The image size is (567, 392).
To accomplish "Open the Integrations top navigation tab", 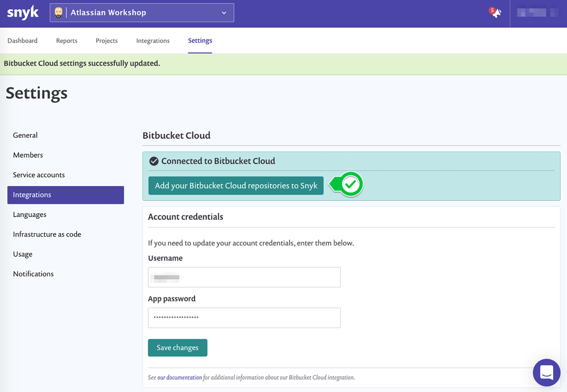I will point(153,41).
